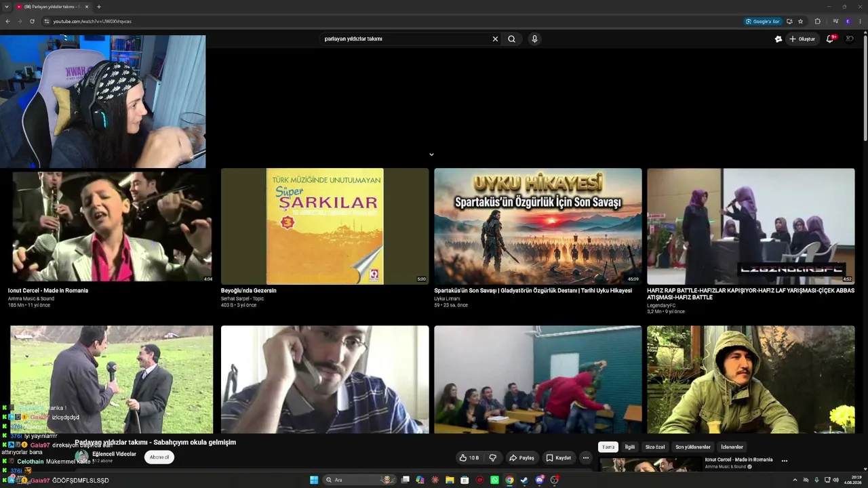Open the Windows Start menu
Image resolution: width=868 pixels, height=488 pixels.
point(314,480)
